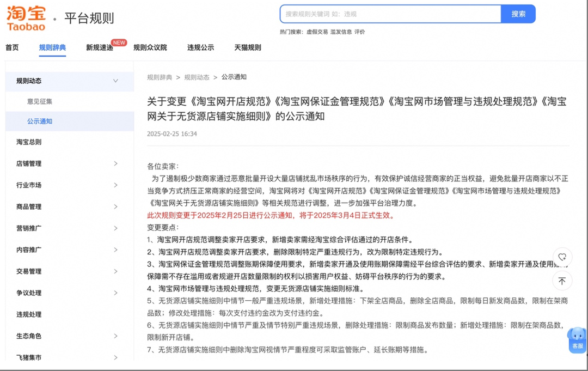588x371 pixels.
Task: Expand the 行业市场 chevron
Action: 115,185
